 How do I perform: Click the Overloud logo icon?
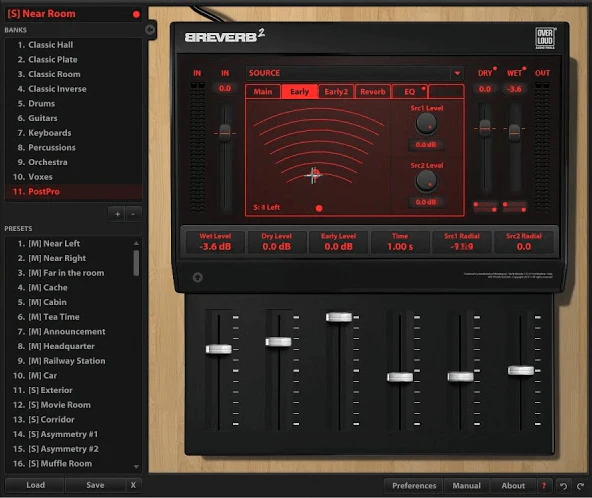(x=545, y=38)
